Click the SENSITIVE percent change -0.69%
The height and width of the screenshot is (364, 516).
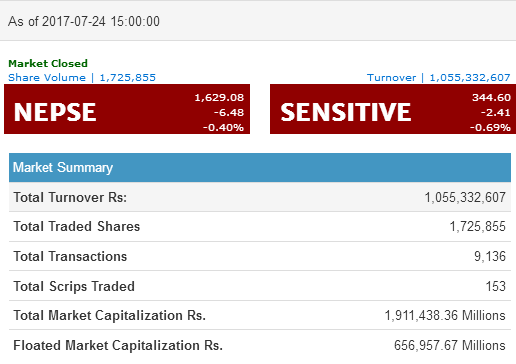point(490,128)
